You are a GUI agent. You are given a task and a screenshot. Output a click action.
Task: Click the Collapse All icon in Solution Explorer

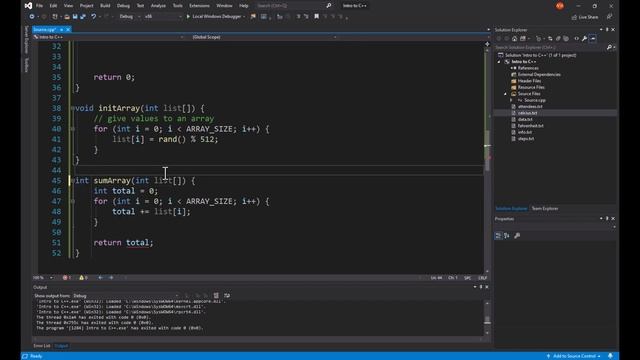(558, 39)
